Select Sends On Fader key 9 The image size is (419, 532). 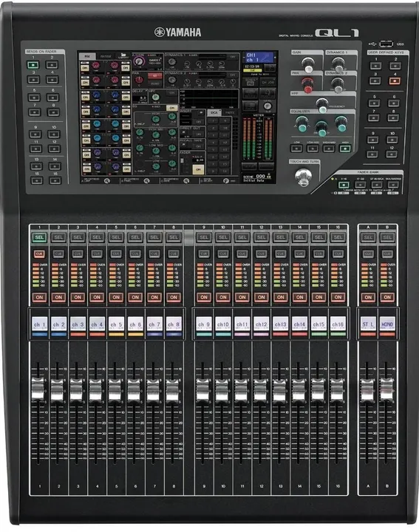35,134
